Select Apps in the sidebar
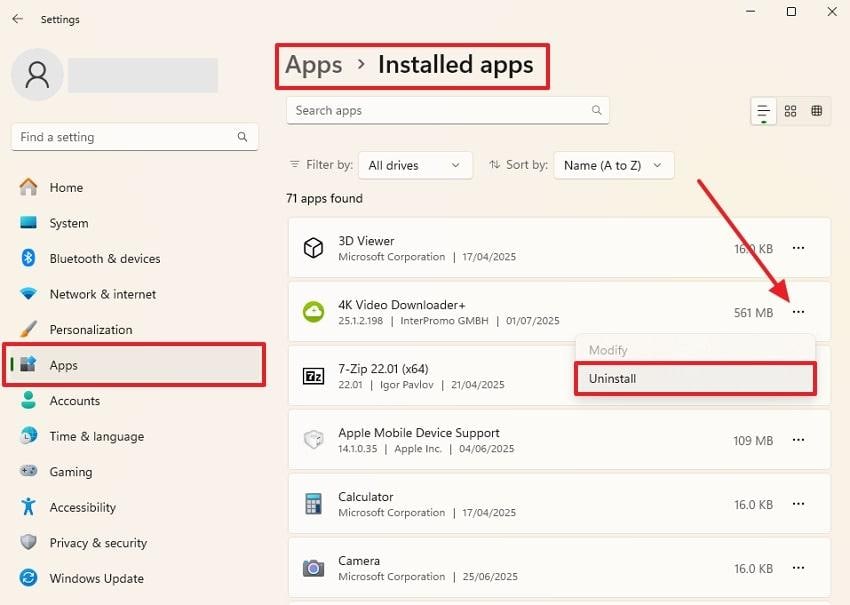 click(x=134, y=365)
